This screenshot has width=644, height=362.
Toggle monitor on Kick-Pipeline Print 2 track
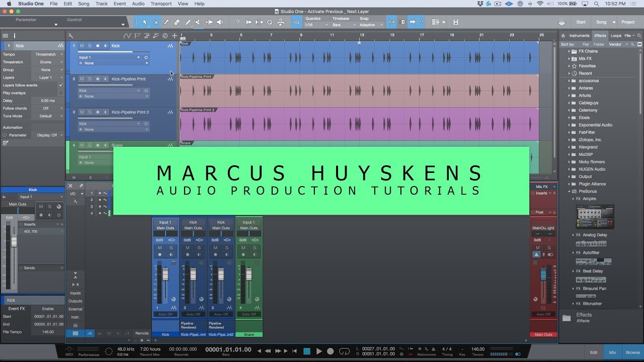(x=106, y=112)
